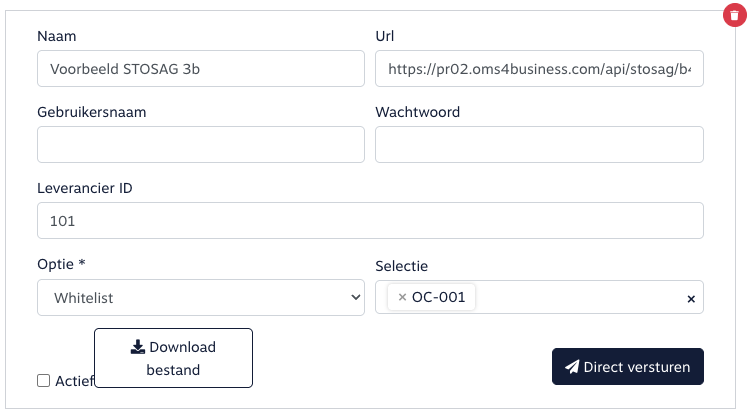Remove the OC-001 tag via its small x

pyautogui.click(x=402, y=297)
